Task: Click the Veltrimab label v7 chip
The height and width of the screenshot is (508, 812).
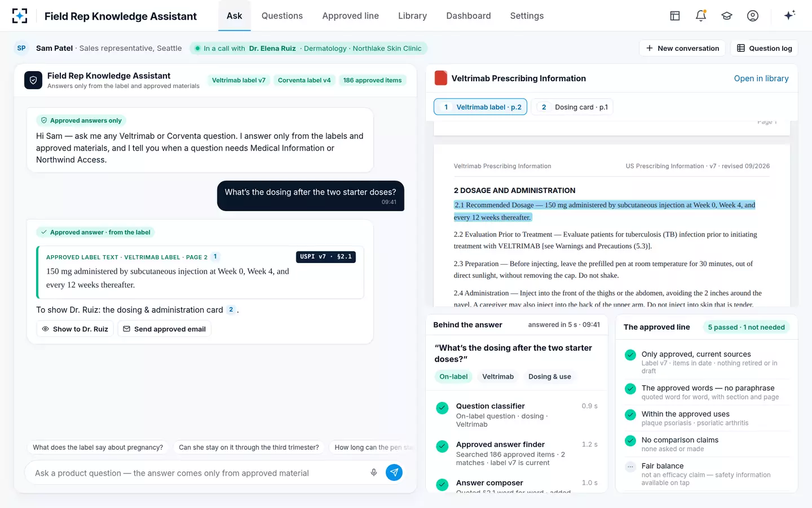Action: click(239, 80)
